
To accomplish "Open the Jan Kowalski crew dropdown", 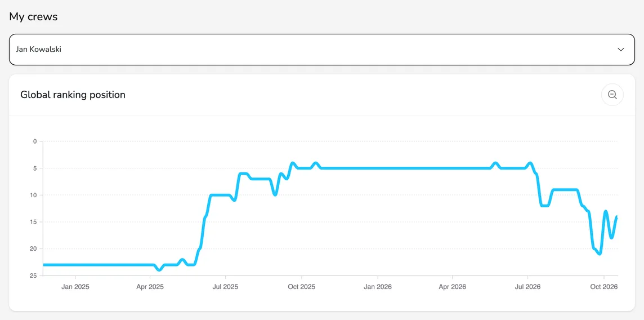I will click(322, 50).
